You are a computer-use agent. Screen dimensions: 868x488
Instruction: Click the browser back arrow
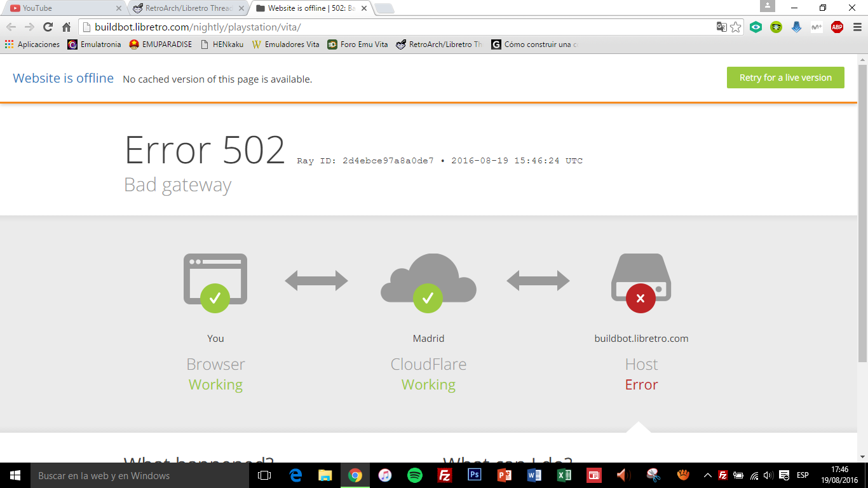pos(11,27)
